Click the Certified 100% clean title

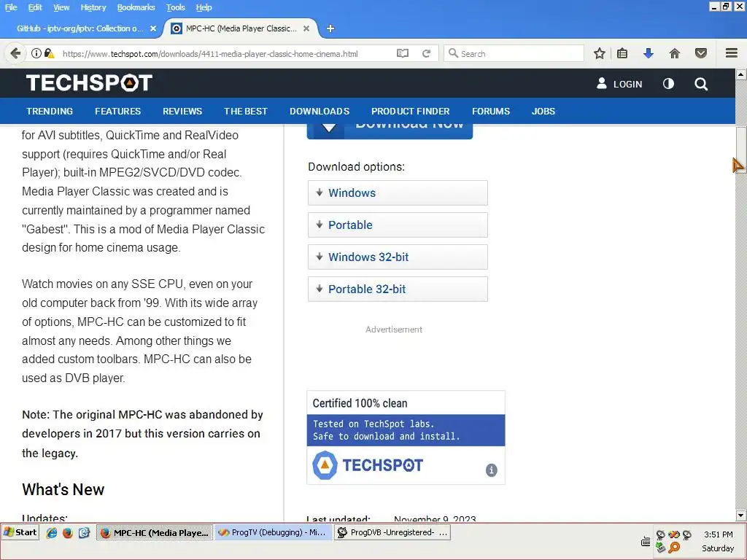[360, 403]
